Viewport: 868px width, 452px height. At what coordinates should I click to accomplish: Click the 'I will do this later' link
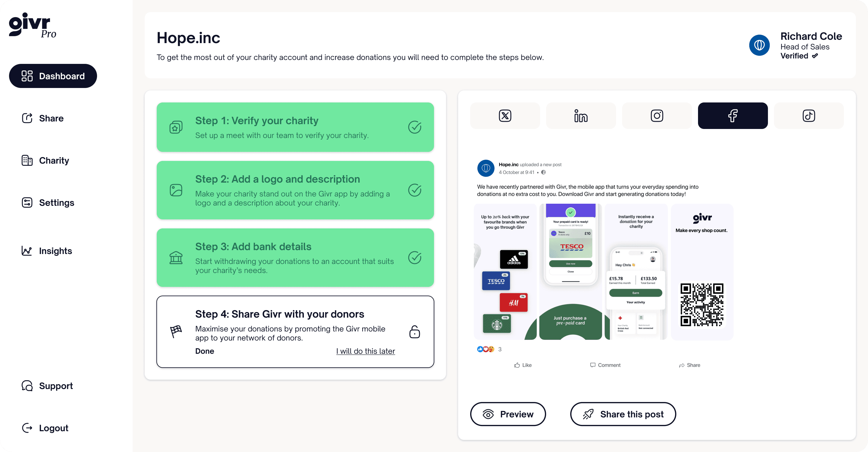(x=366, y=351)
